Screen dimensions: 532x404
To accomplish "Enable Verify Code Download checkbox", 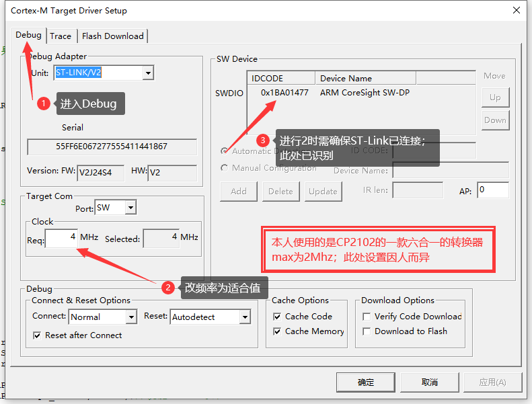I will (367, 317).
